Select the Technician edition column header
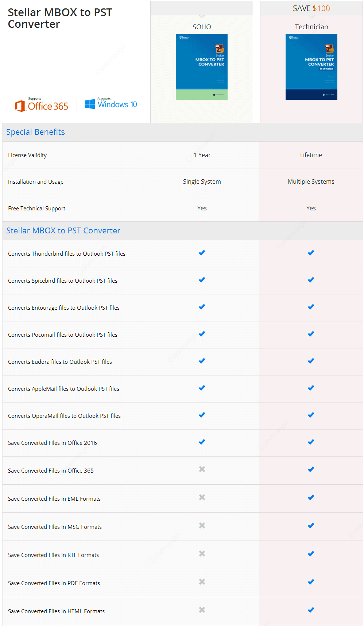 pyautogui.click(x=311, y=27)
